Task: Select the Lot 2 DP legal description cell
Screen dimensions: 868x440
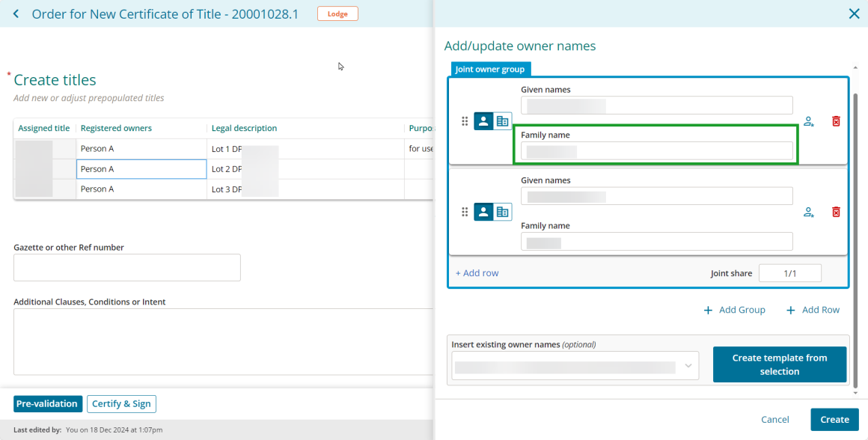Action: pyautogui.click(x=305, y=169)
